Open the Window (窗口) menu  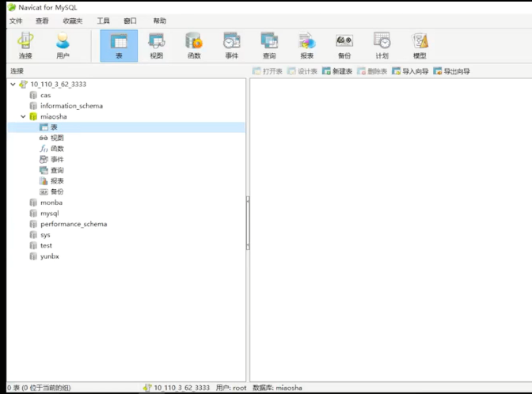pos(130,21)
